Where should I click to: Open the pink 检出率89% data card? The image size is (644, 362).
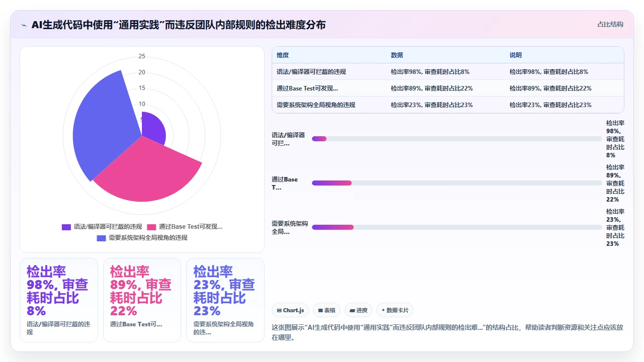142,300
